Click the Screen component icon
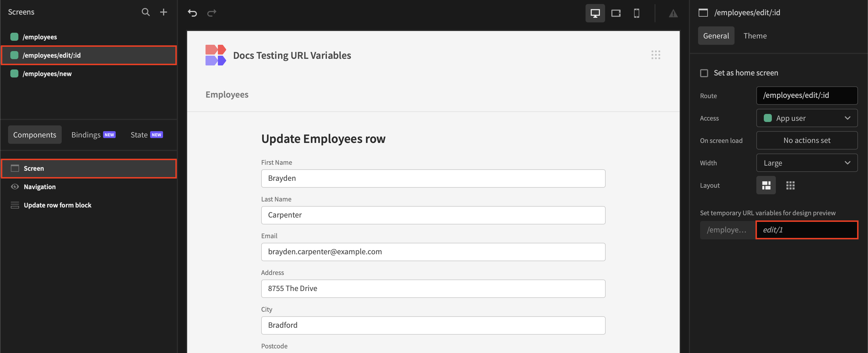 coord(15,168)
